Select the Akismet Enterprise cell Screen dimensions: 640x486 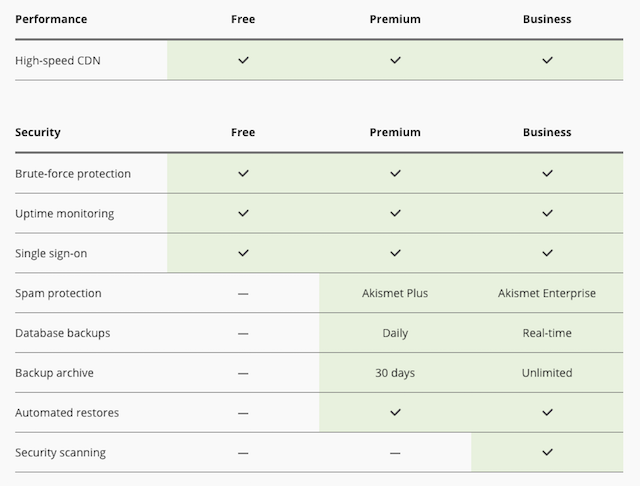(x=547, y=293)
